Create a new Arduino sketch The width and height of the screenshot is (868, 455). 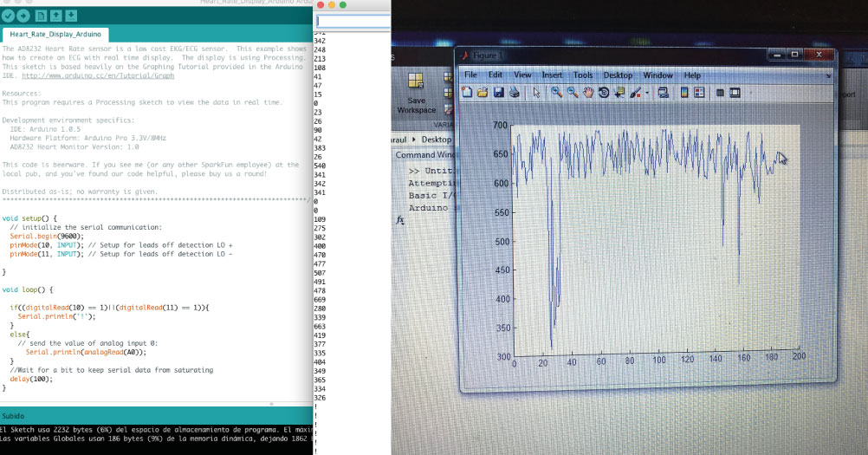pos(41,16)
